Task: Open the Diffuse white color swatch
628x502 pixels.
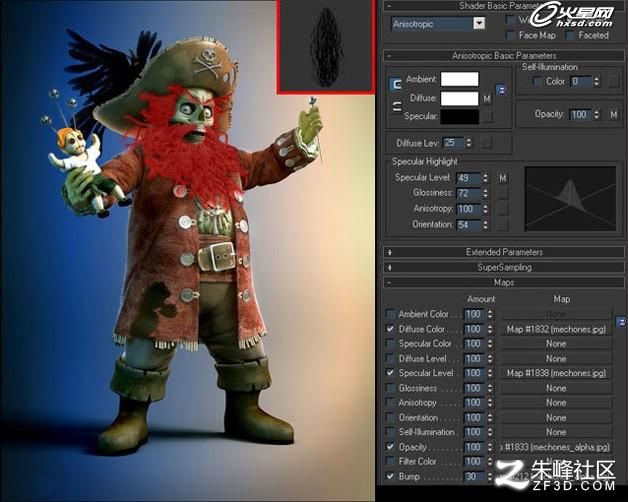Action: 459,99
